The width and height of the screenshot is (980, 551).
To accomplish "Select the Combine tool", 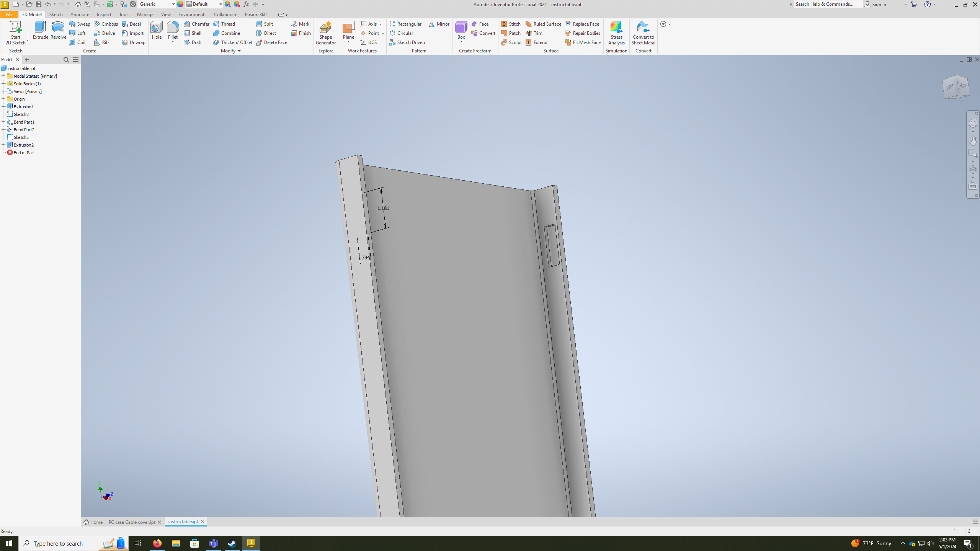I will [227, 33].
